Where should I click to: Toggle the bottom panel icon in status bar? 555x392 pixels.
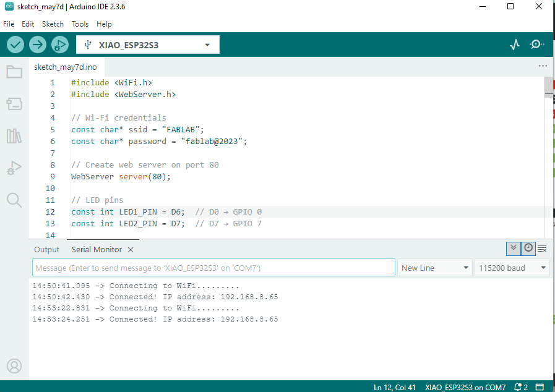tap(540, 387)
